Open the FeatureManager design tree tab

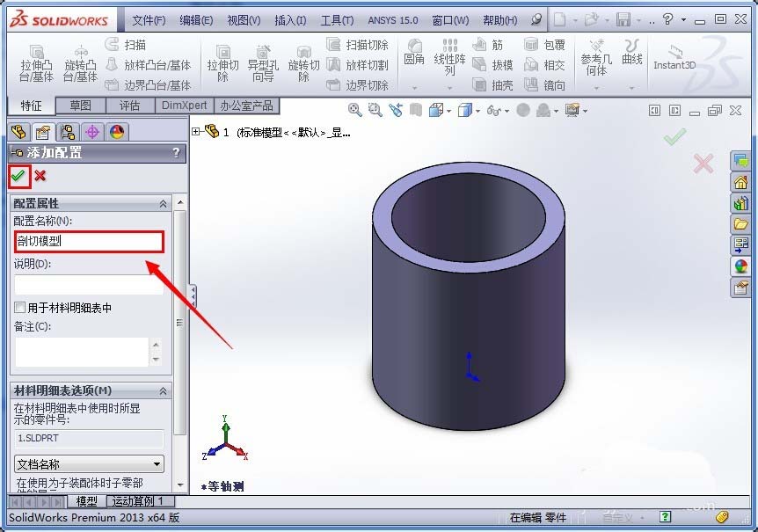click(18, 131)
